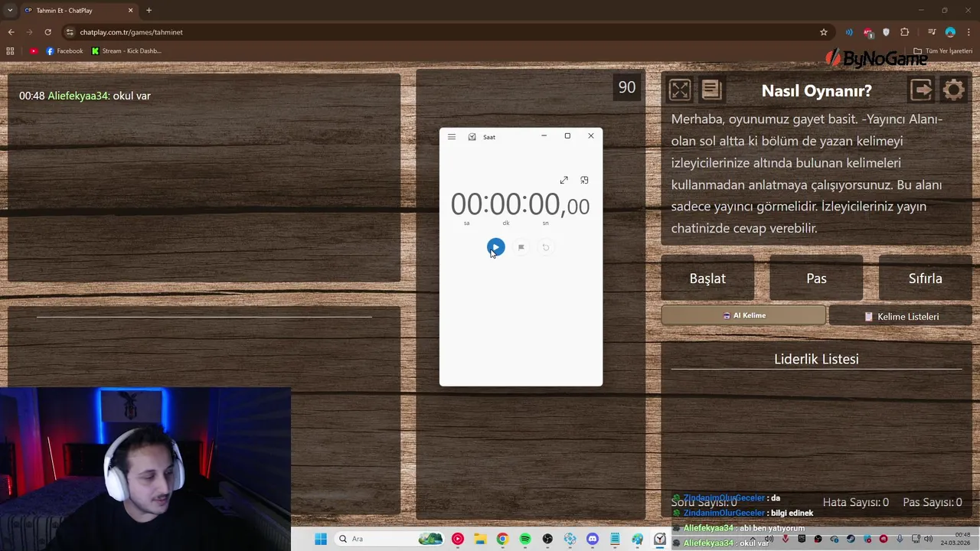Open the tab search dropdown arrow
The width and height of the screenshot is (980, 551).
pyautogui.click(x=10, y=11)
